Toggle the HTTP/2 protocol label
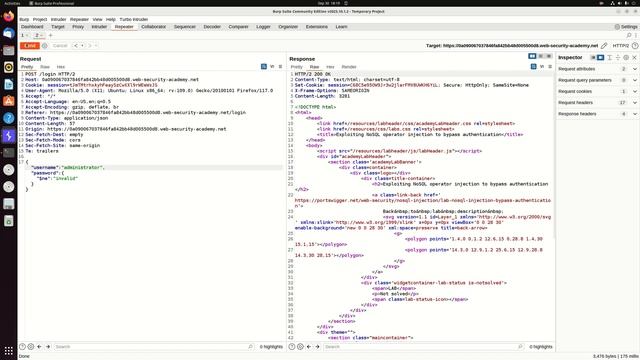 coord(620,46)
